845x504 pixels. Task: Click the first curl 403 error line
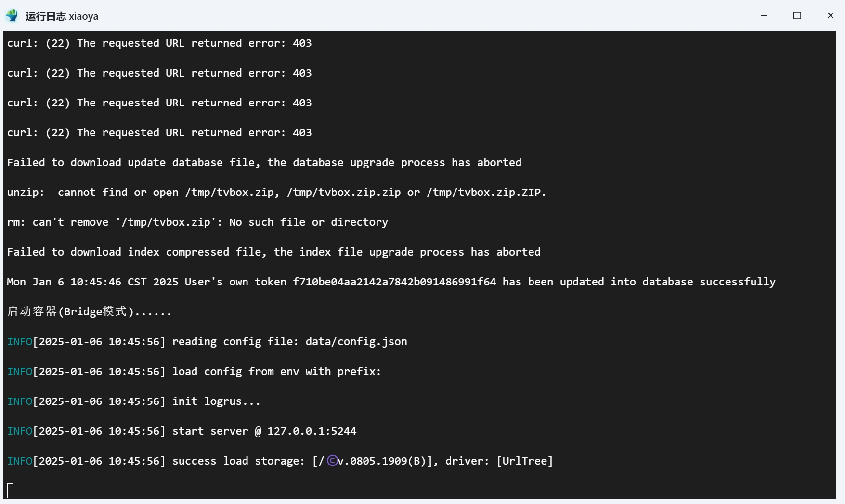tap(159, 43)
